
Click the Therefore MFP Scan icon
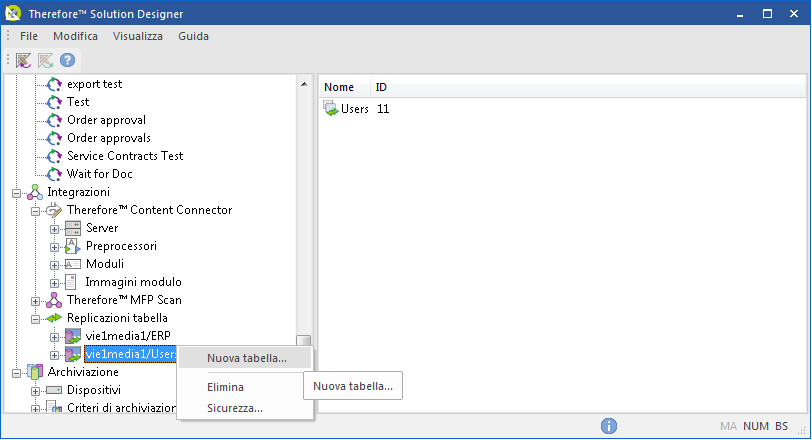54,300
